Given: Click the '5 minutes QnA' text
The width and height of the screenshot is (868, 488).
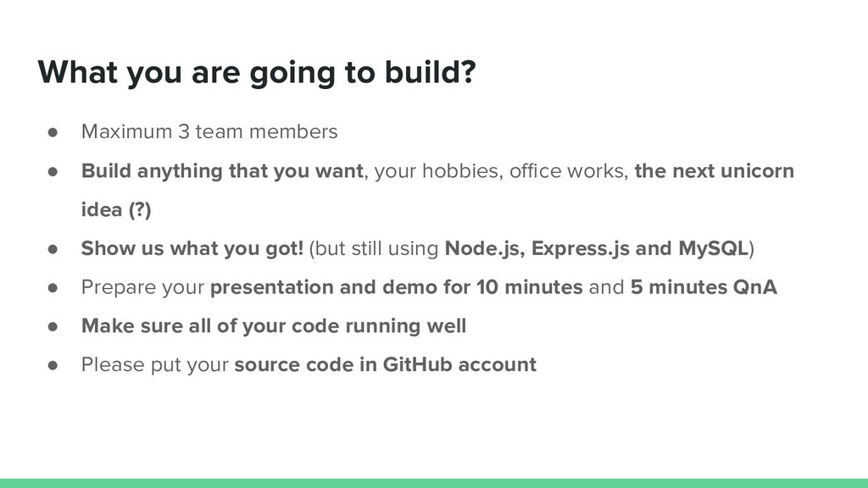Looking at the screenshot, I should point(704,287).
